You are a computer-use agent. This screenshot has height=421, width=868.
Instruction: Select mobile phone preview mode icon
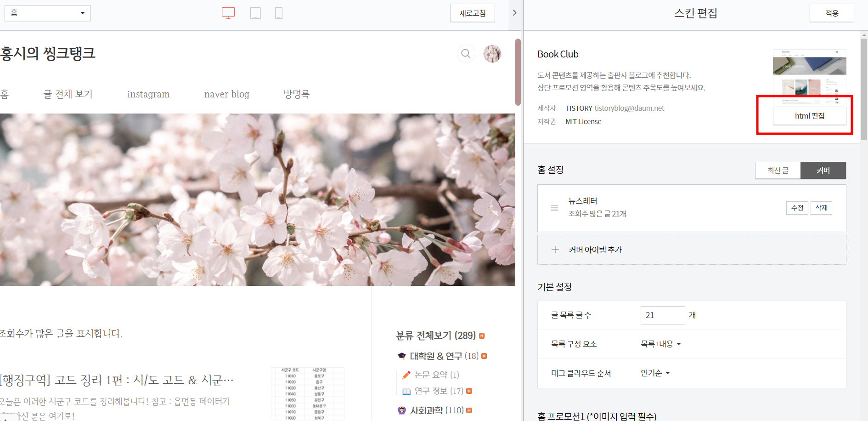coord(279,13)
